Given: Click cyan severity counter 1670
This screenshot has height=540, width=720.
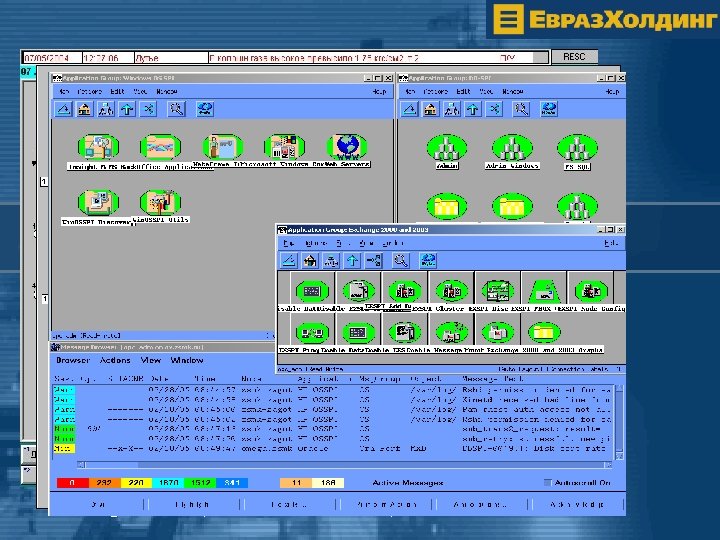Looking at the screenshot, I should click(x=168, y=483).
